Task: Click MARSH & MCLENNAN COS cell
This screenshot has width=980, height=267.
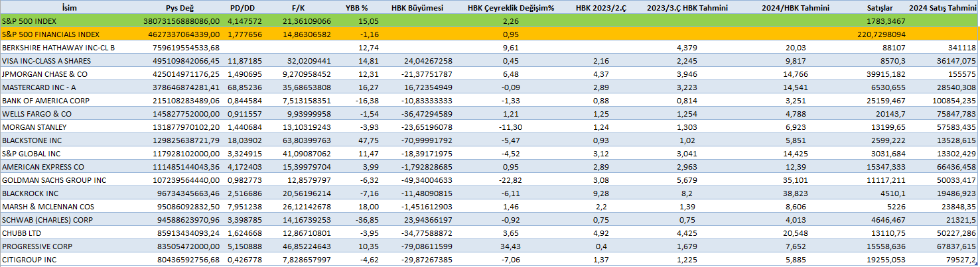Action: [46, 207]
